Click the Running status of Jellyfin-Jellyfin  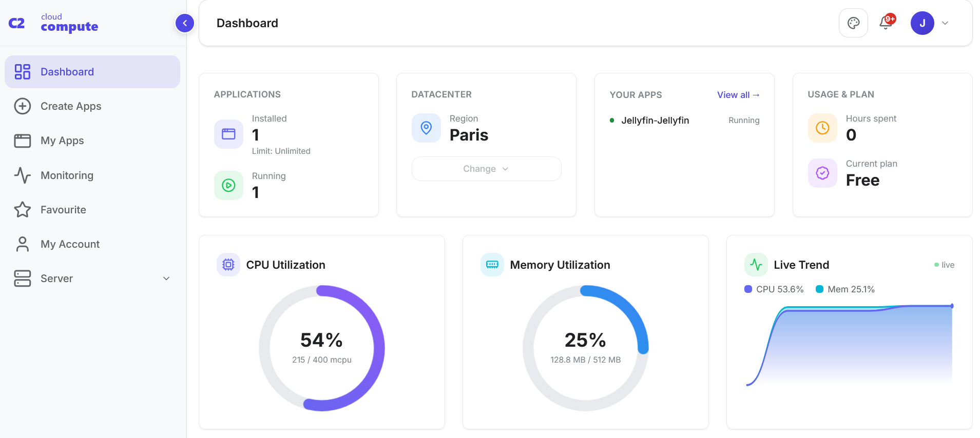click(744, 121)
